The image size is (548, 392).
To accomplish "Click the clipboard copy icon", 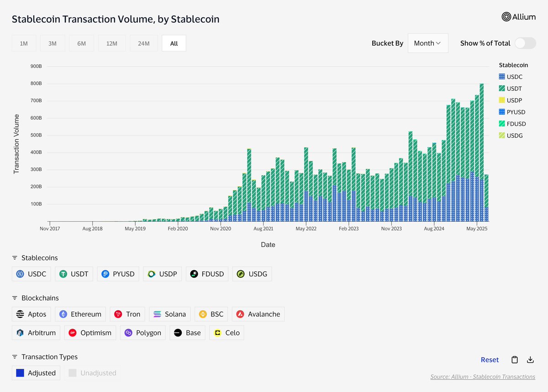I will [515, 360].
